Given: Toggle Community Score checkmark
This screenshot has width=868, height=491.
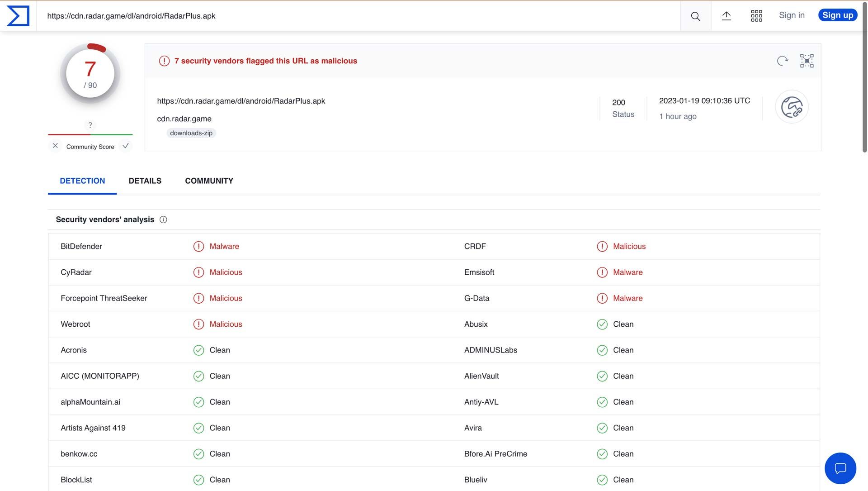Looking at the screenshot, I should pos(125,146).
